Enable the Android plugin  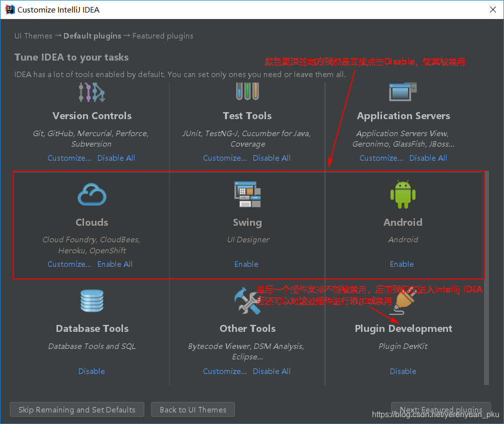(x=402, y=264)
